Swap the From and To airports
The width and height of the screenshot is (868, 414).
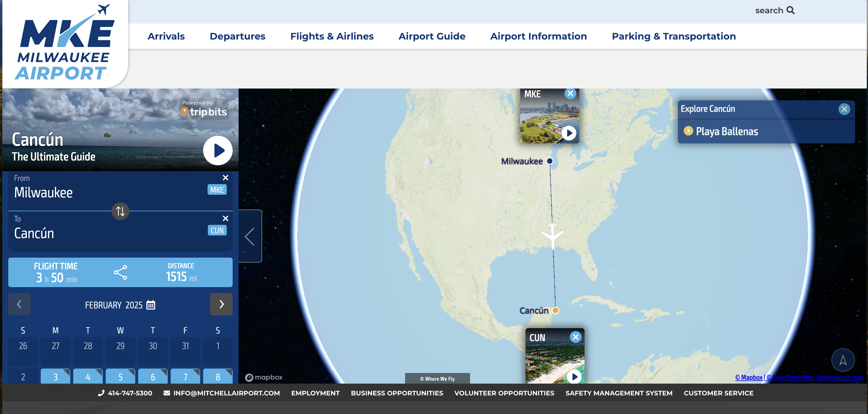coord(120,211)
